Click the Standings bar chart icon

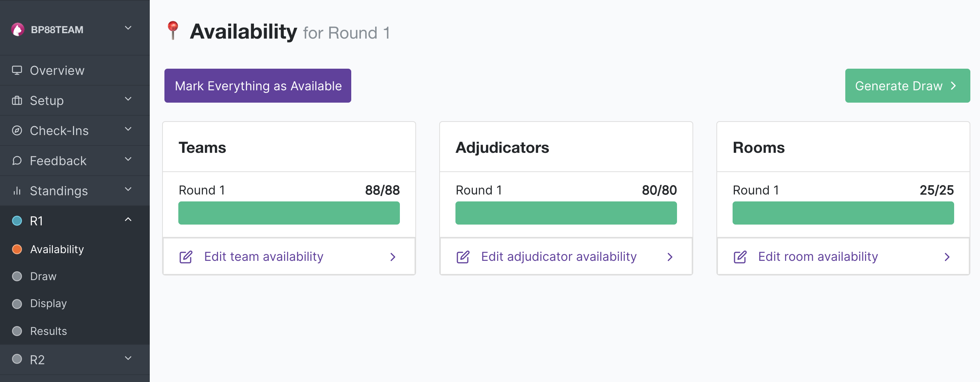click(17, 191)
